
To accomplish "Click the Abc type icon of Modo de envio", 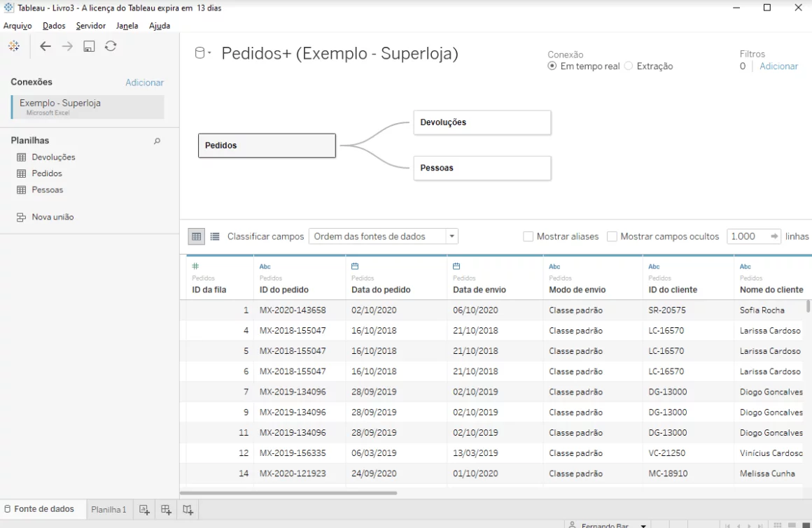I will pos(554,266).
